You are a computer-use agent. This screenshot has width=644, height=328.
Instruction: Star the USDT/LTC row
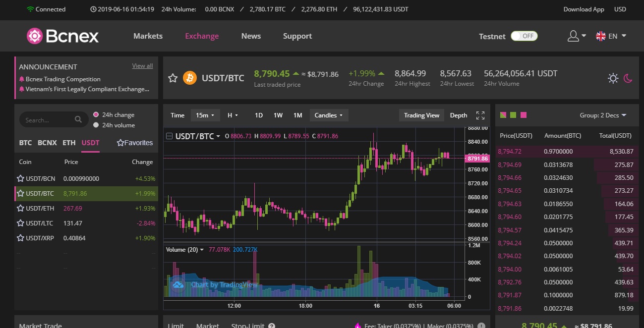20,223
